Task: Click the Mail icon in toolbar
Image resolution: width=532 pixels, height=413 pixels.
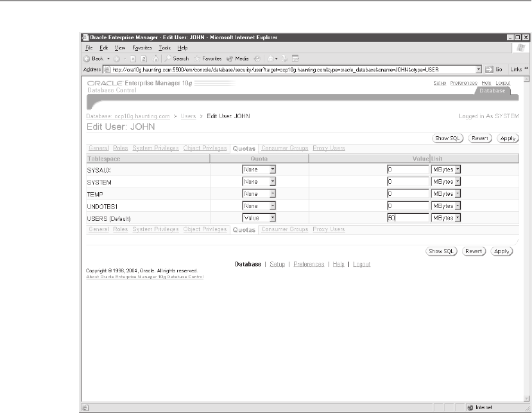Action: pyautogui.click(x=271, y=58)
